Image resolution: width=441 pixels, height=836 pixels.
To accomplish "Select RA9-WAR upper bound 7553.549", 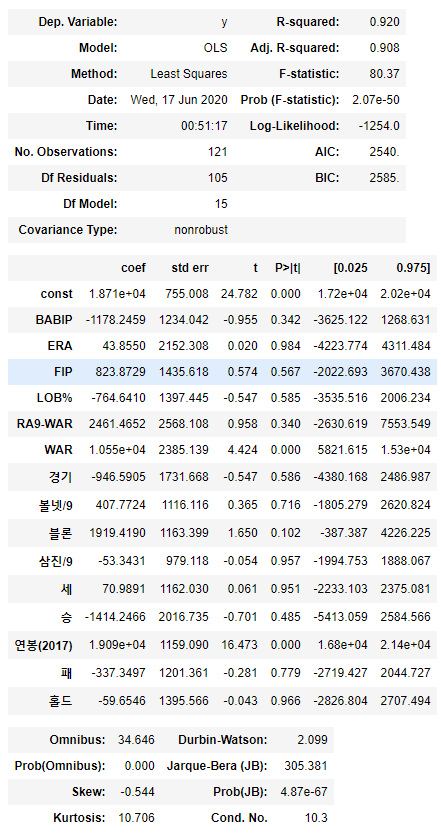I will coord(405,424).
